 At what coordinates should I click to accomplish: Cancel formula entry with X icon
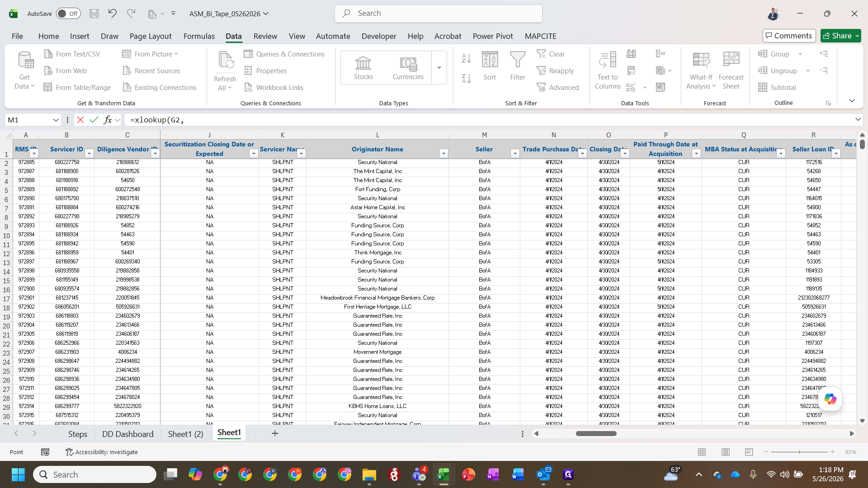click(80, 120)
